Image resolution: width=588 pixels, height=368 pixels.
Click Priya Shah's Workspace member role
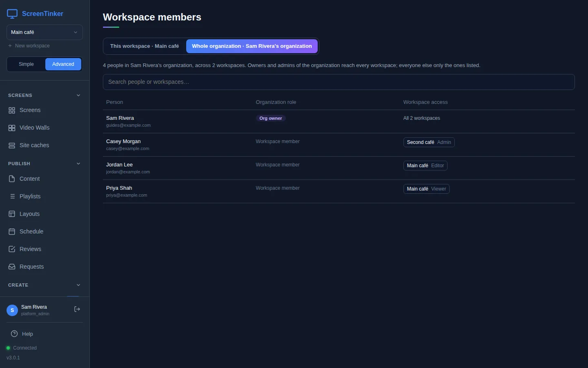[278, 188]
